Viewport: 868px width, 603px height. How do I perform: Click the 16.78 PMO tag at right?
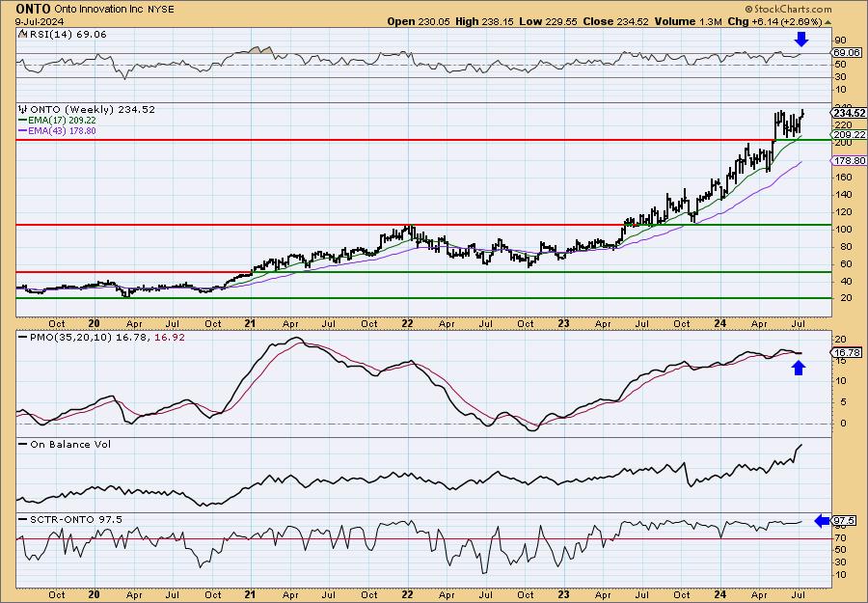pos(847,353)
